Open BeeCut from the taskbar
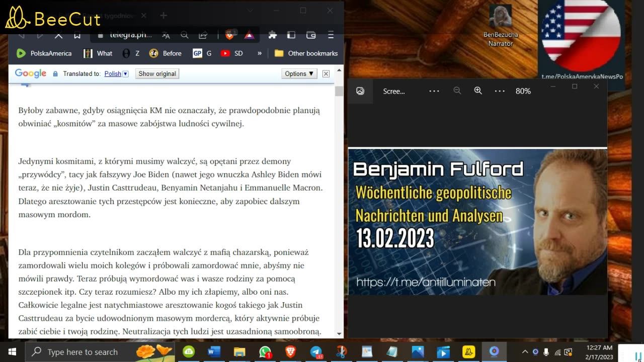 [469, 352]
